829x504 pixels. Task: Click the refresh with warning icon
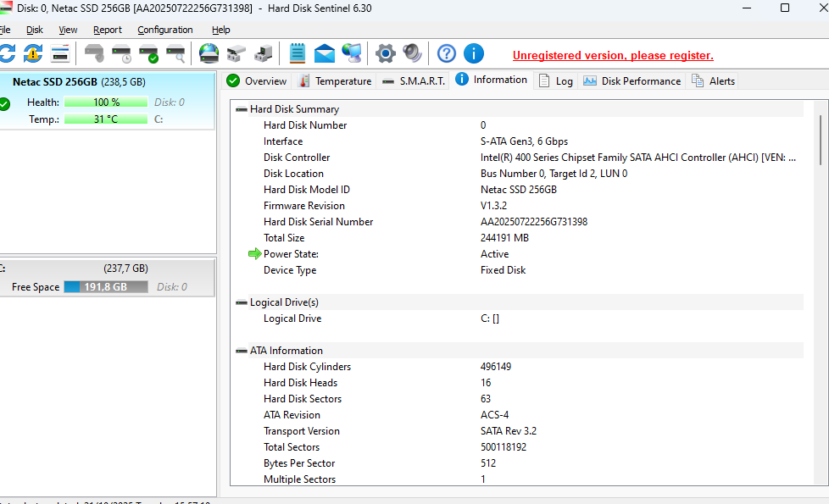pos(32,54)
